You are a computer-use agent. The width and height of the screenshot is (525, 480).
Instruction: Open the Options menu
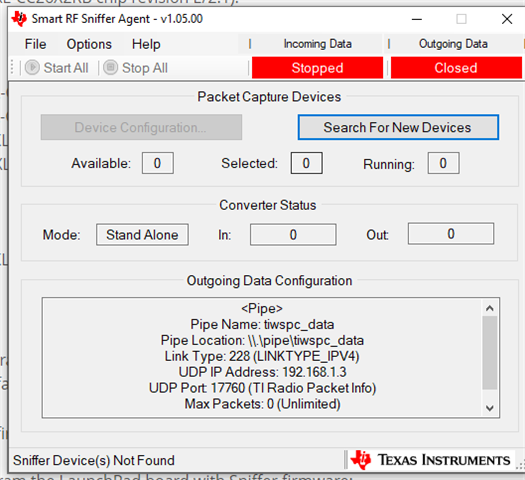point(89,44)
